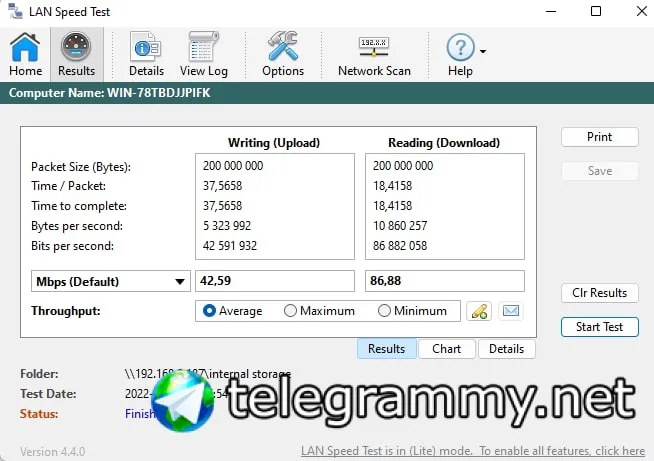This screenshot has height=461, width=654.
Task: Expand the Help dropdown arrow
Action: (x=483, y=51)
